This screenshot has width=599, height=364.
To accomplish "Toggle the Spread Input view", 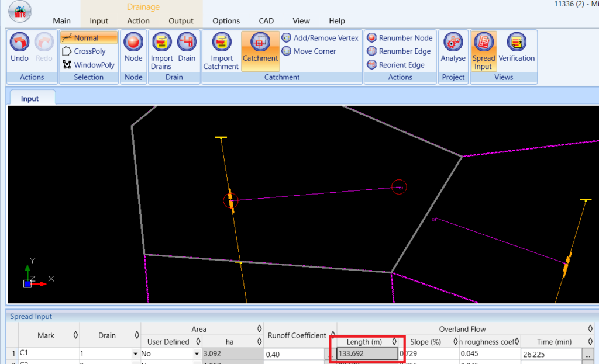I will [x=484, y=51].
